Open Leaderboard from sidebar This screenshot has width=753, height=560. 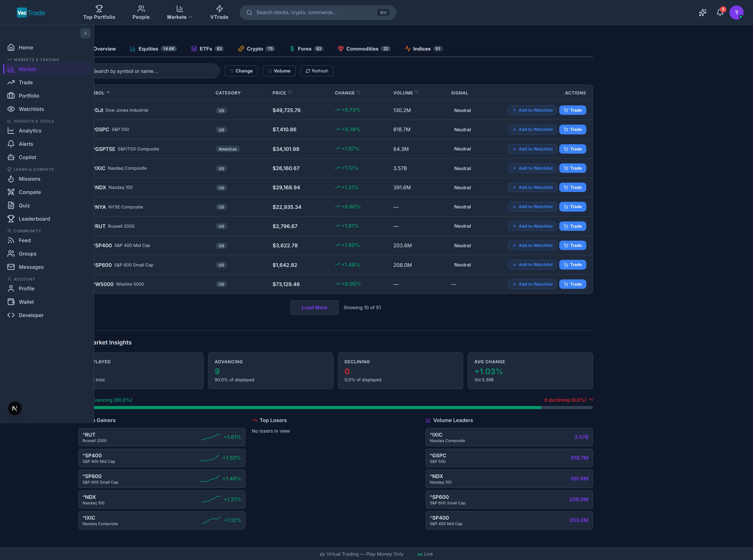[x=47, y=219]
